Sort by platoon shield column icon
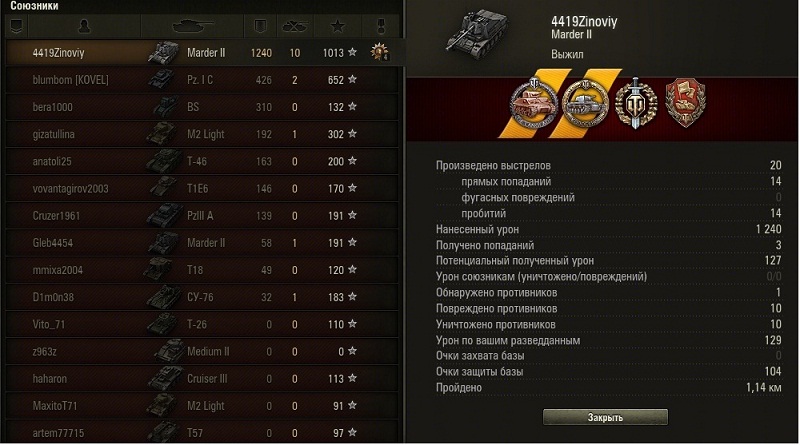800x445 pixels. point(16,26)
